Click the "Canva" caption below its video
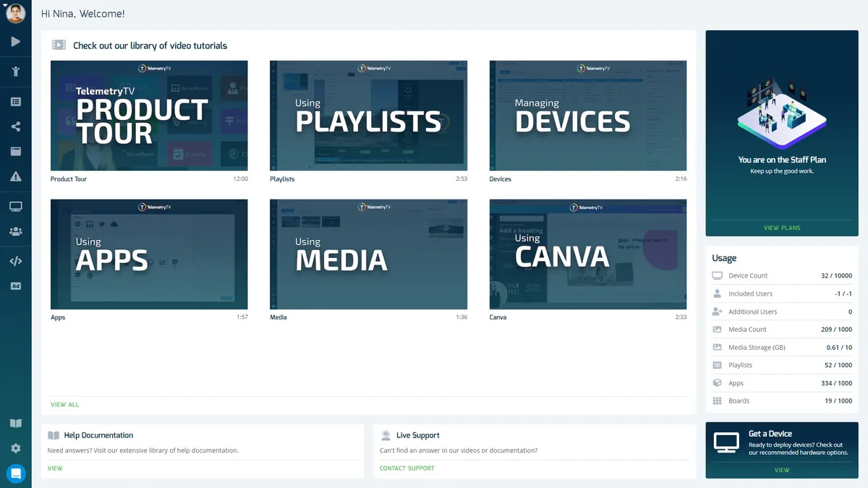 pos(498,317)
